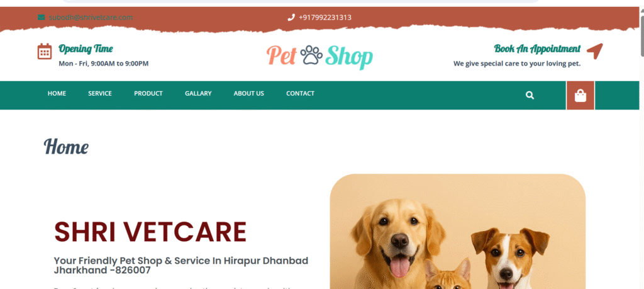Viewport: 644px width, 289px height.
Task: Click the subodh@shrivetcare.com email link
Action: coord(91,17)
